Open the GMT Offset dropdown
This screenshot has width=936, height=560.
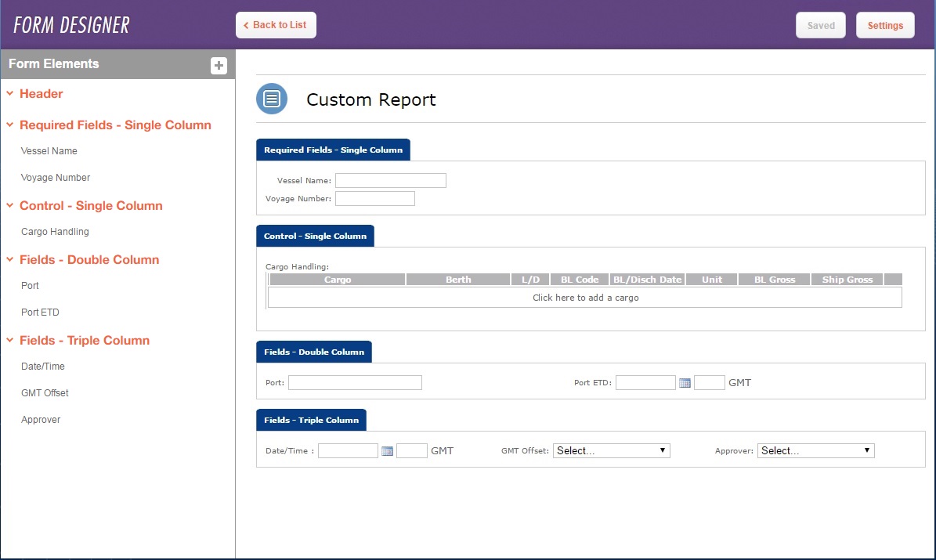pos(610,450)
